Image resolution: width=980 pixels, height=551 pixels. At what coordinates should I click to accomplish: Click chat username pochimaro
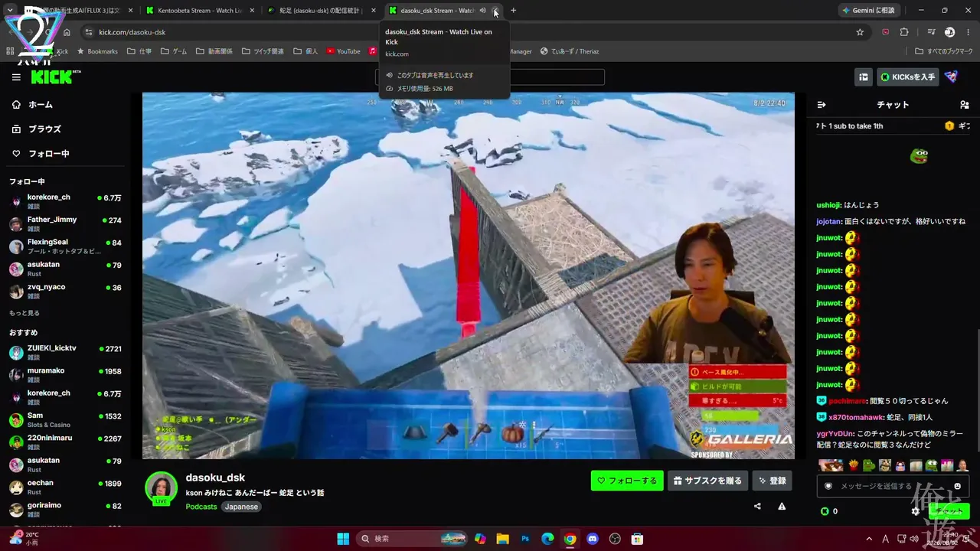[x=846, y=401]
